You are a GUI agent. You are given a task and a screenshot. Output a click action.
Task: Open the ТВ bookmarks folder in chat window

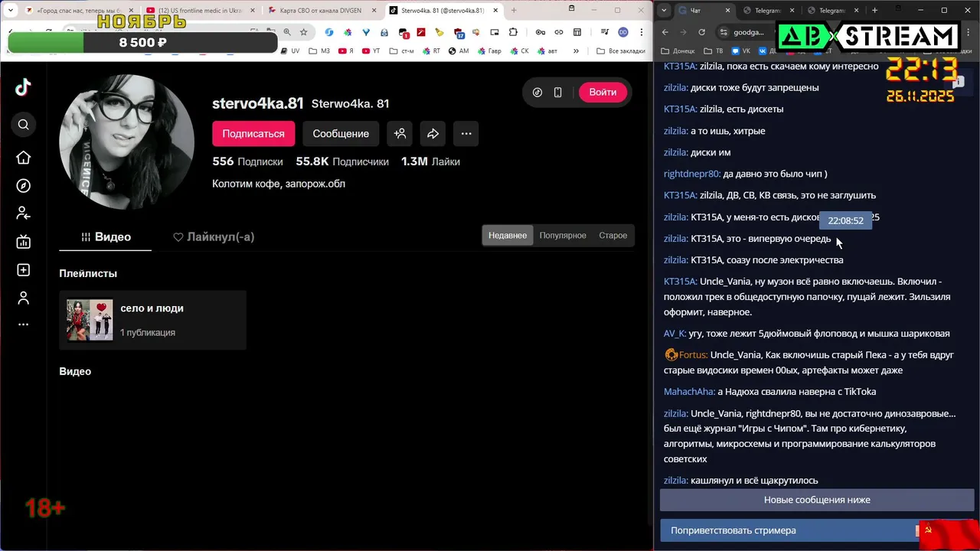coord(713,51)
